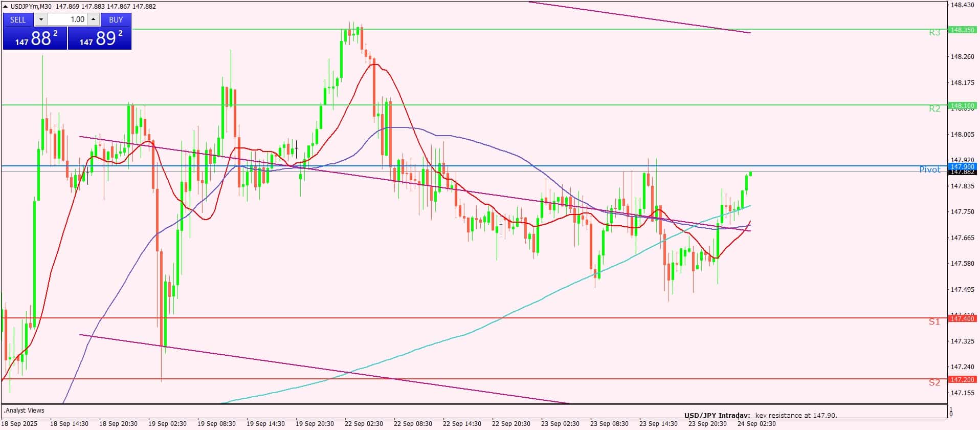Viewport: 980px width, 430px height.
Task: Click the 147.155 price scale value
Action: point(962,393)
